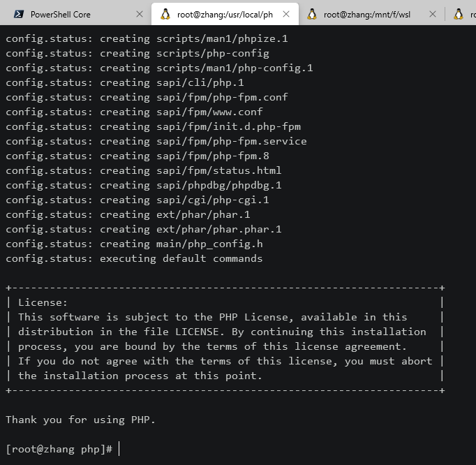Click line 'creating sapi/phpdbg/phpdbg.1'

point(144,185)
